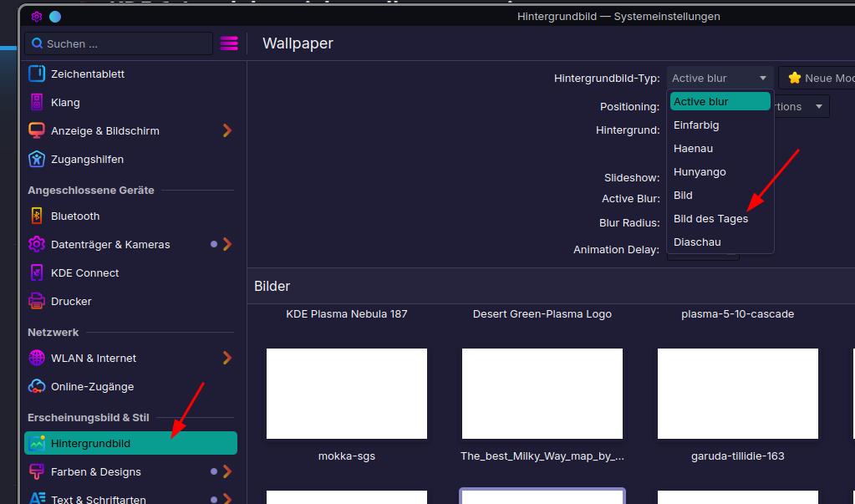The height and width of the screenshot is (504, 855).
Task: Open KDE Connect icon
Action: pos(37,272)
